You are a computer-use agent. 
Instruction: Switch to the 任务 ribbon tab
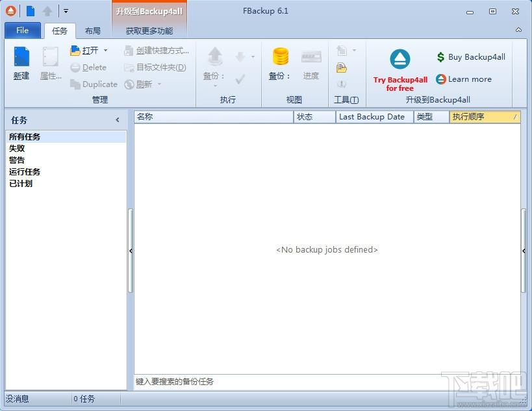59,31
